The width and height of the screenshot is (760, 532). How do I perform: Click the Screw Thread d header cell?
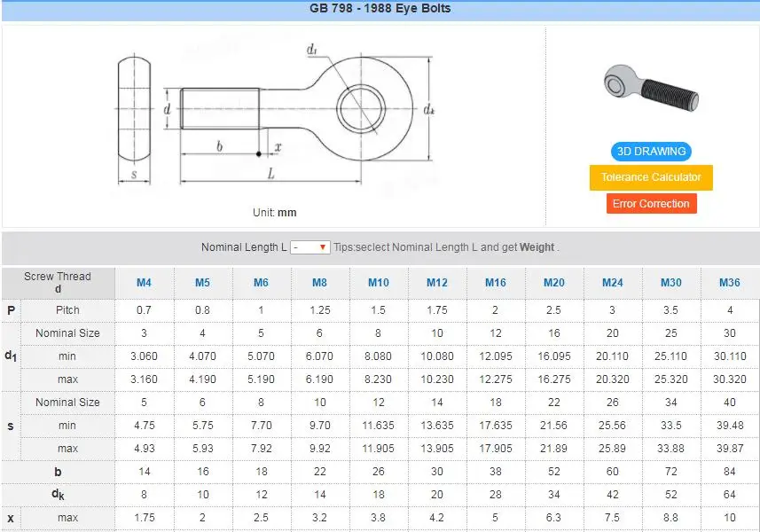[58, 283]
